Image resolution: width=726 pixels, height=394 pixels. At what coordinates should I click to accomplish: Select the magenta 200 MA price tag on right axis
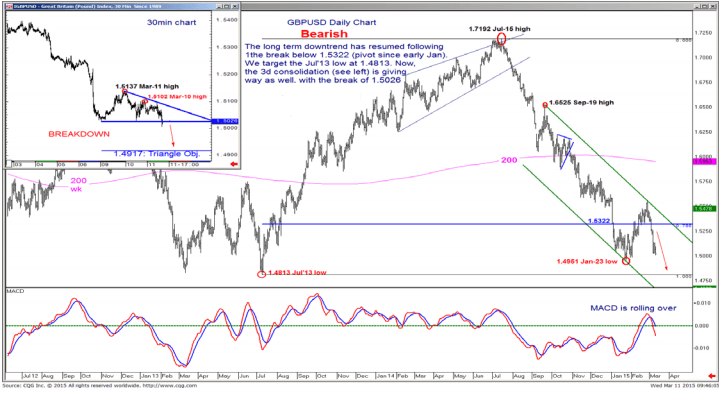click(704, 161)
